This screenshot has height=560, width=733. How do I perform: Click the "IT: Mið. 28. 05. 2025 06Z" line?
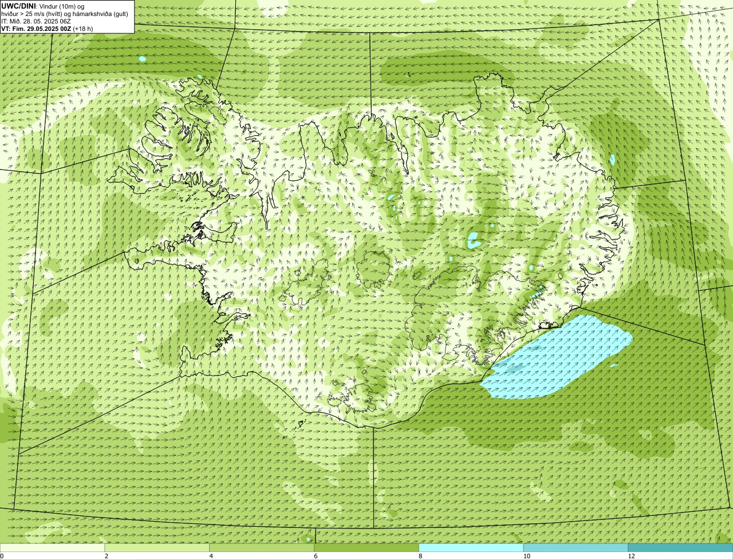36,21
